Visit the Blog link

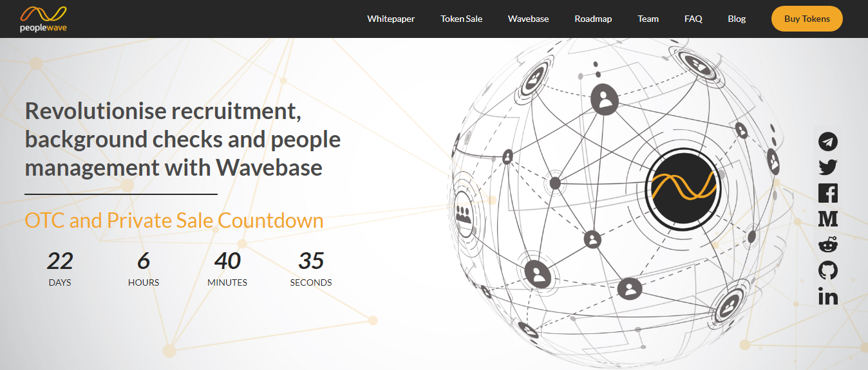click(x=737, y=19)
